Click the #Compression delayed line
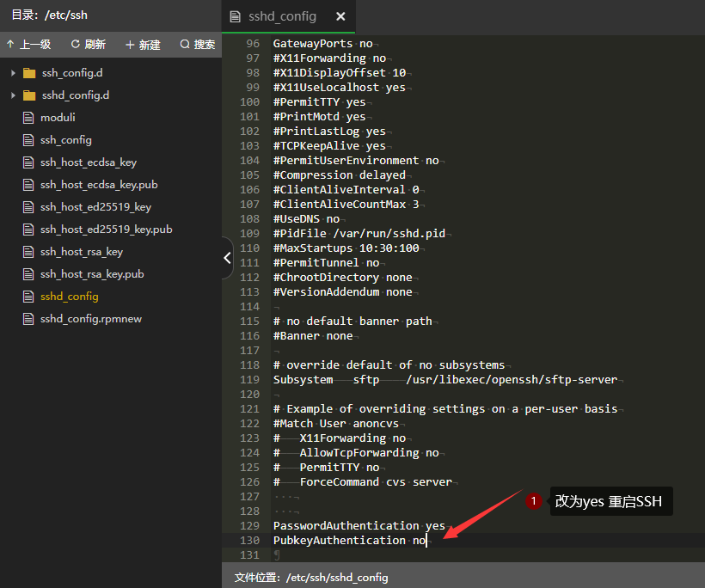The height and width of the screenshot is (588, 705). pyautogui.click(x=340, y=175)
